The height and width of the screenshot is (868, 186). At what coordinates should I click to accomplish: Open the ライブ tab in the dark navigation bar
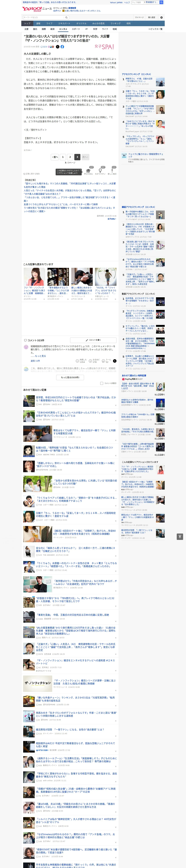(x=49, y=24)
